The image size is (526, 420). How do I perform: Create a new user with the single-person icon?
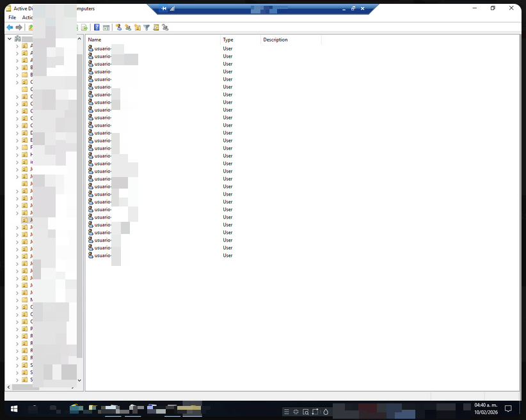[118, 27]
